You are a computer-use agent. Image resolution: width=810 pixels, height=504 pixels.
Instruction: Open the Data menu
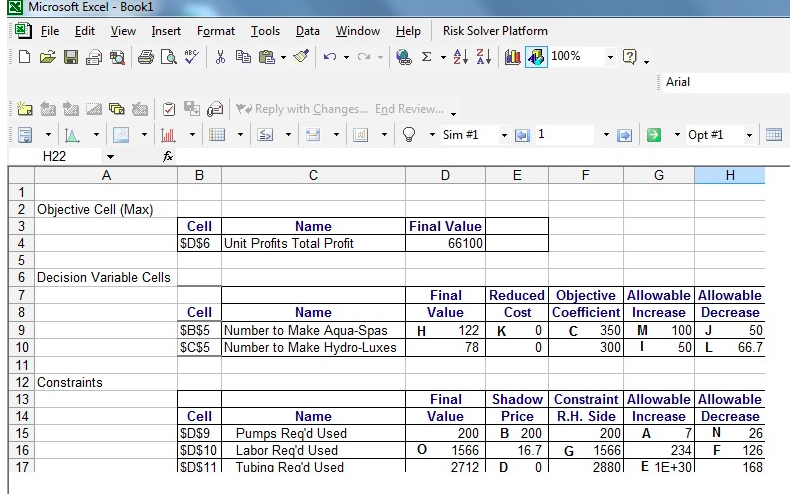point(307,31)
